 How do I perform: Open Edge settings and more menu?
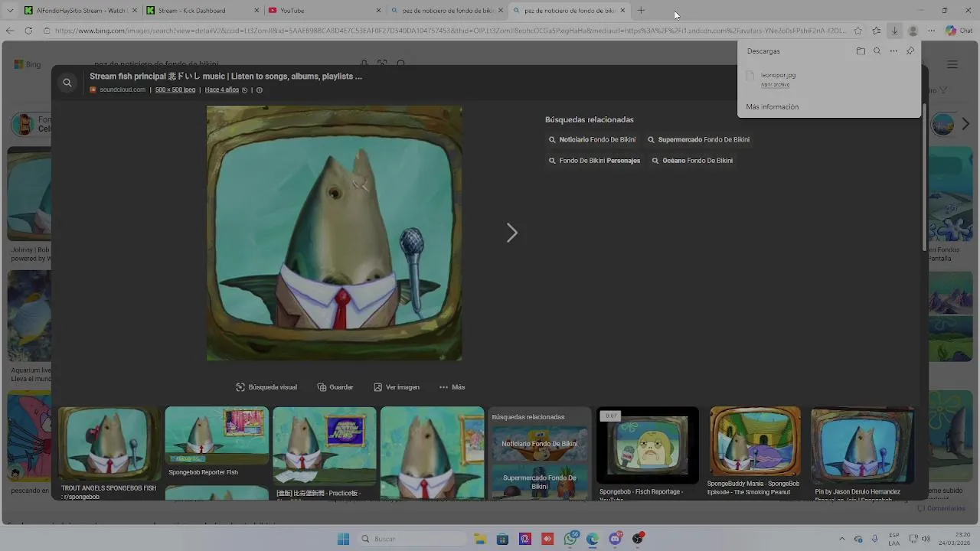point(931,31)
